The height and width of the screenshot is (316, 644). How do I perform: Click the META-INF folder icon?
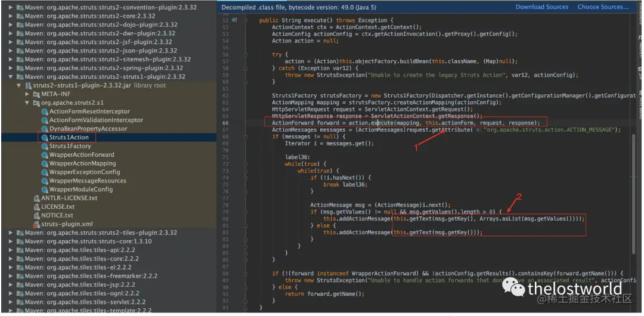click(x=36, y=94)
